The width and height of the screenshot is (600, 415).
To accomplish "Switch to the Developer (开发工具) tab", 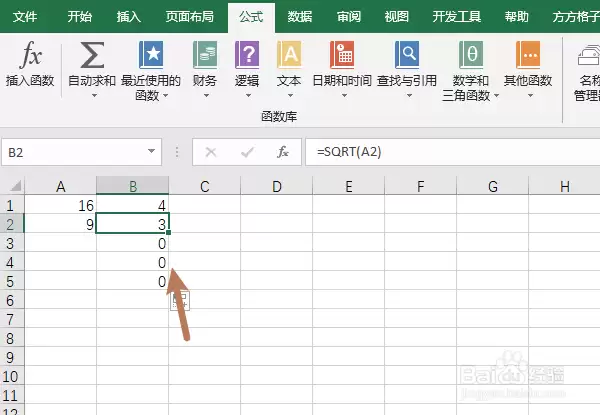I will (457, 16).
